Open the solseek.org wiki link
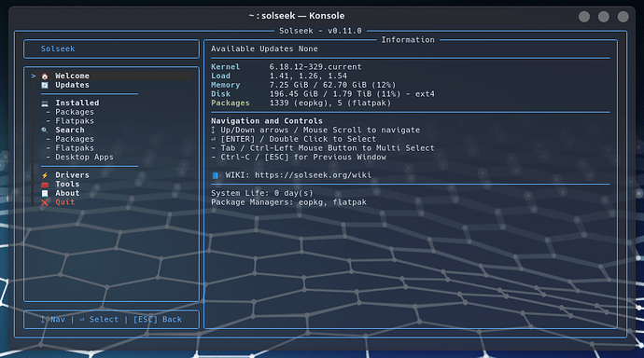 pyautogui.click(x=313, y=175)
